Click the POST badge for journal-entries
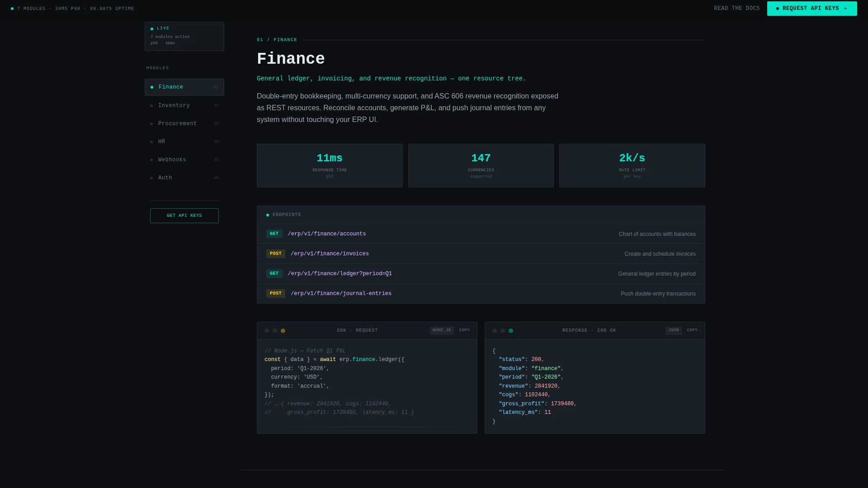 275,294
